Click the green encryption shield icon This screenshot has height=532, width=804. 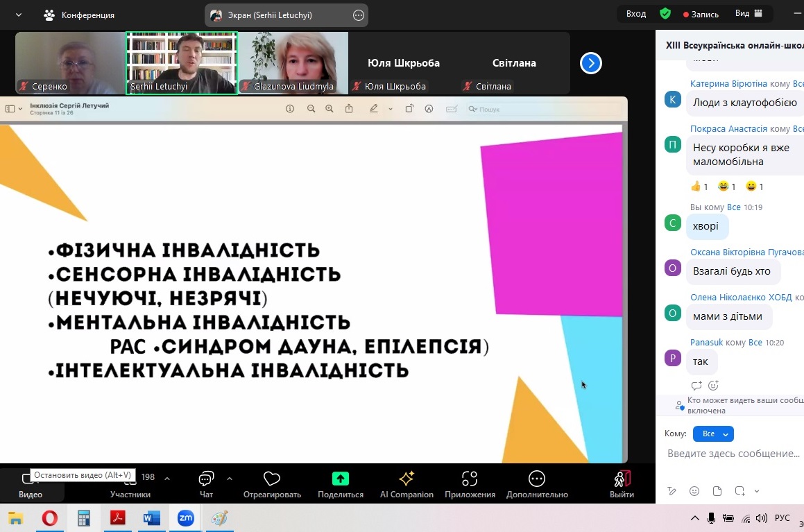(665, 14)
